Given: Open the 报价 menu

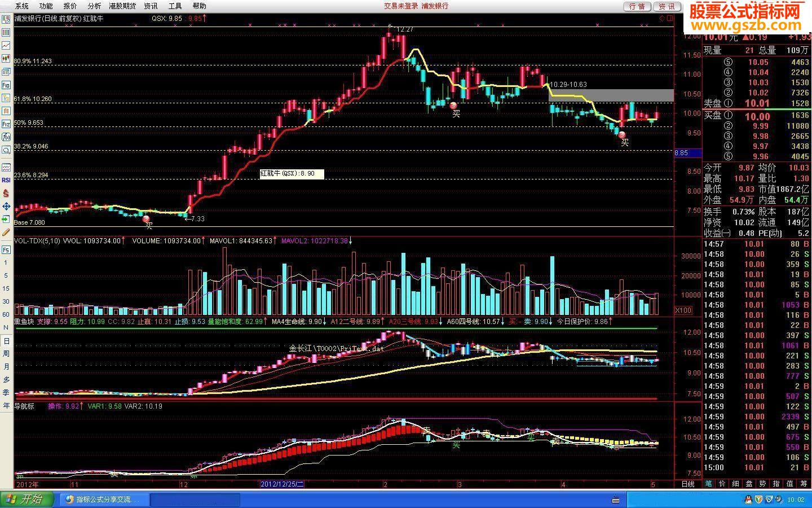Looking at the screenshot, I should [70, 6].
